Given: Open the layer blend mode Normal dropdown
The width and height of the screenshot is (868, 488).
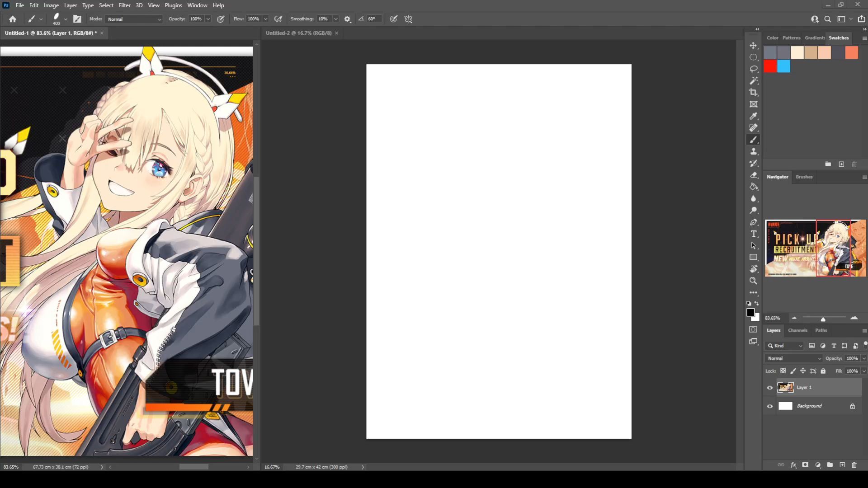Looking at the screenshot, I should (x=793, y=358).
